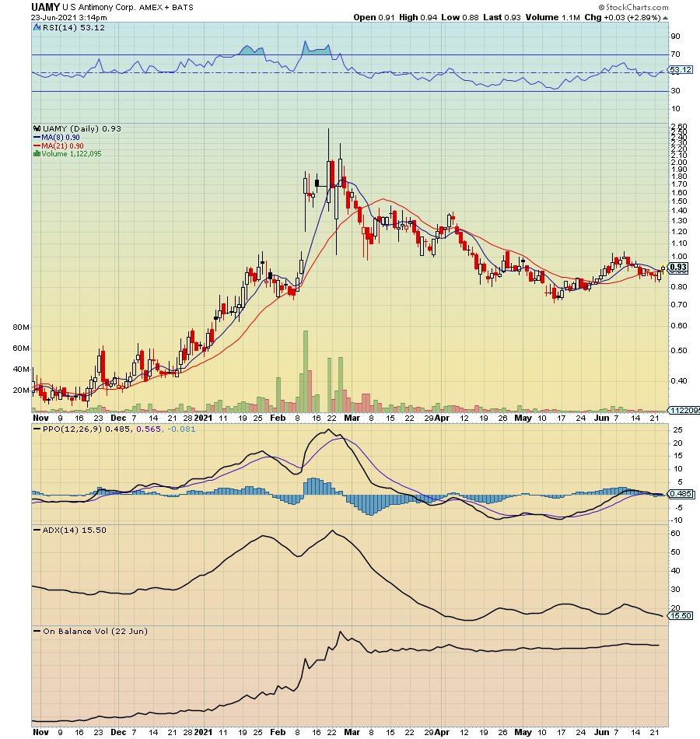
Task: Click the UAMY ticker symbol heading
Action: click(x=45, y=7)
